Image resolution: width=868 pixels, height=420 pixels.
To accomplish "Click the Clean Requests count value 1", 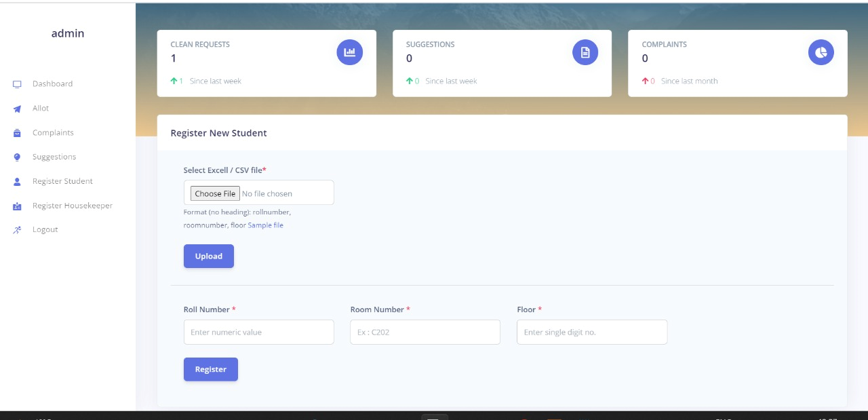I will [x=174, y=58].
